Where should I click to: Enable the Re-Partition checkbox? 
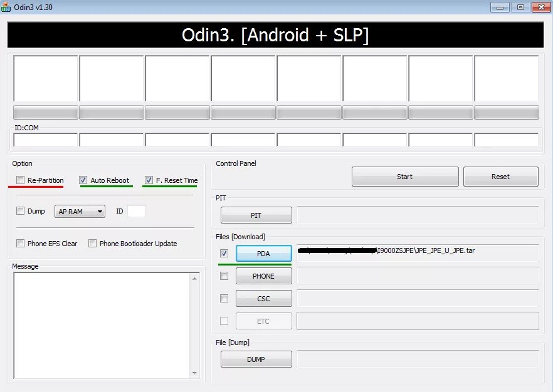tap(21, 180)
